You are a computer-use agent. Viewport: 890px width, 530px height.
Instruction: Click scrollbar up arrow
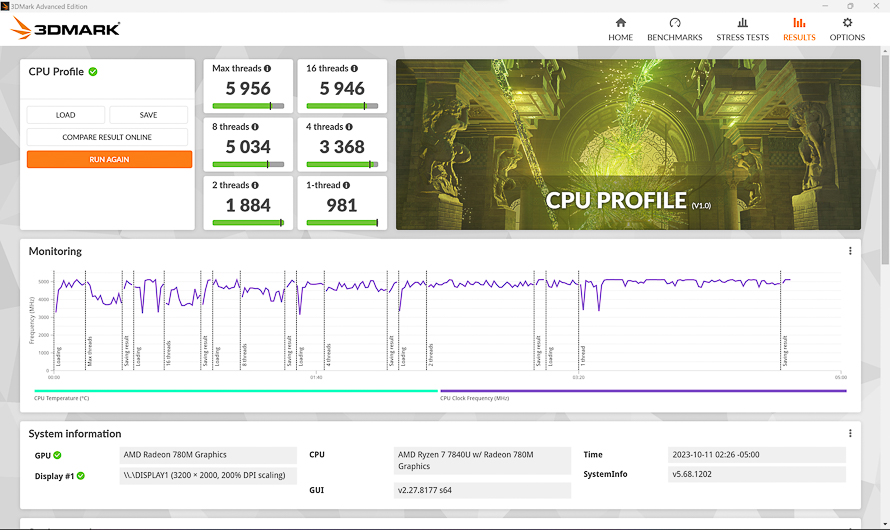click(885, 51)
